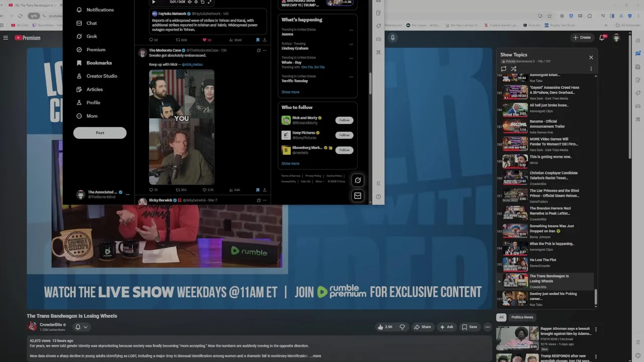This screenshot has width=644, height=362.
Task: Open account options next to The Associated profile
Action: [127, 194]
